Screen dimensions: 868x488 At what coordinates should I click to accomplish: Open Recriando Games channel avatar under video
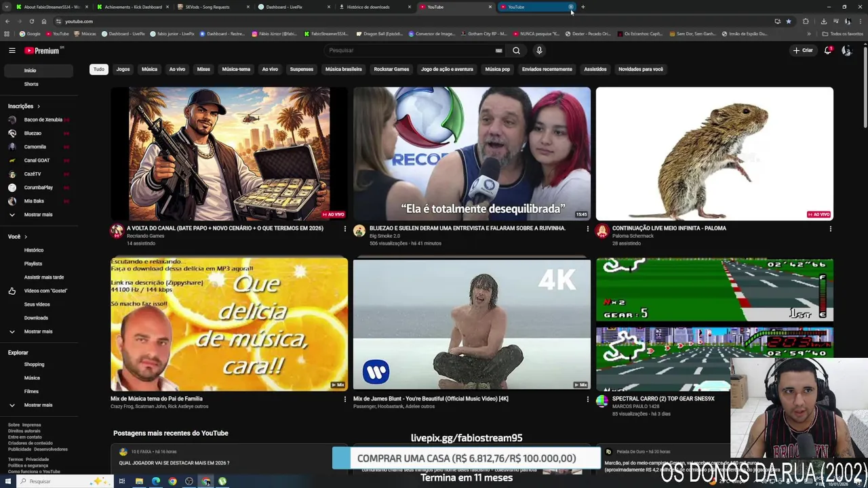tap(117, 232)
